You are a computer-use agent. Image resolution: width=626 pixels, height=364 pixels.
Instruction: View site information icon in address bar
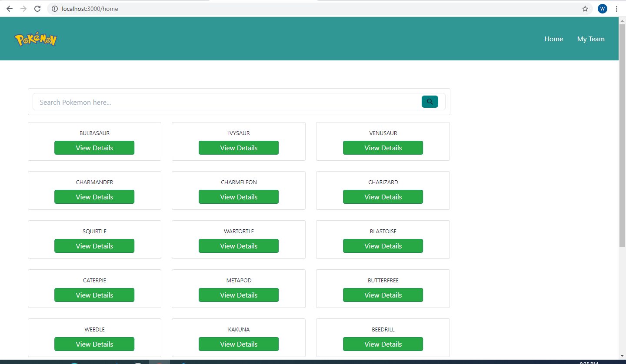55,9
